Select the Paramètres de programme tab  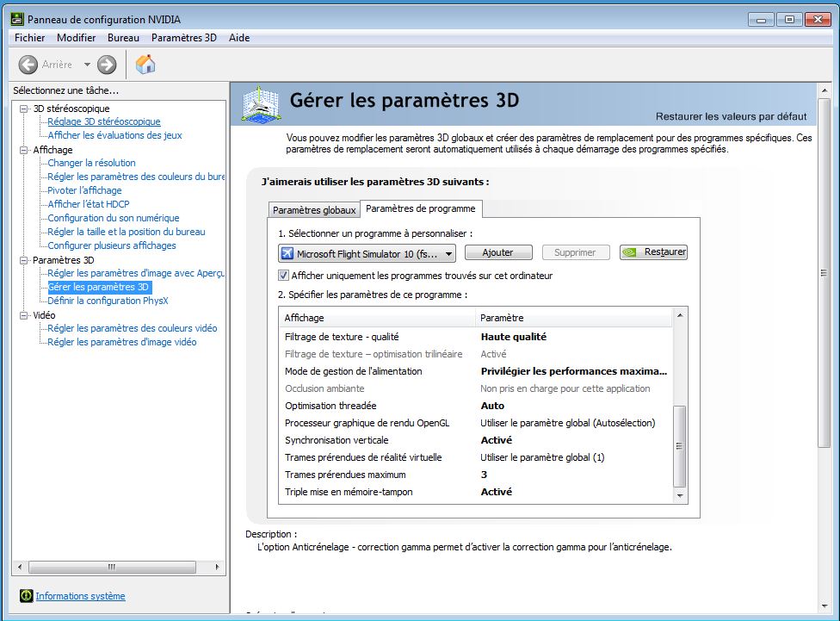421,208
